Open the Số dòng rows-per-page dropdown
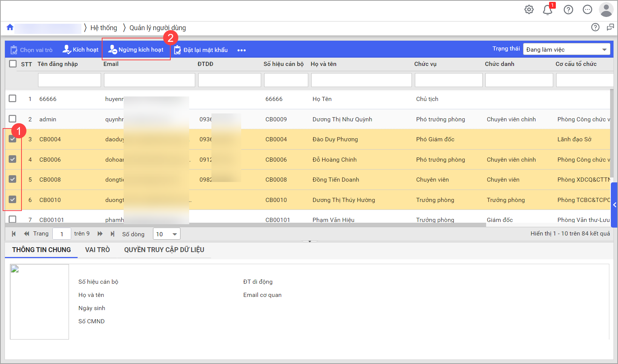The height and width of the screenshot is (364, 618). click(167, 234)
